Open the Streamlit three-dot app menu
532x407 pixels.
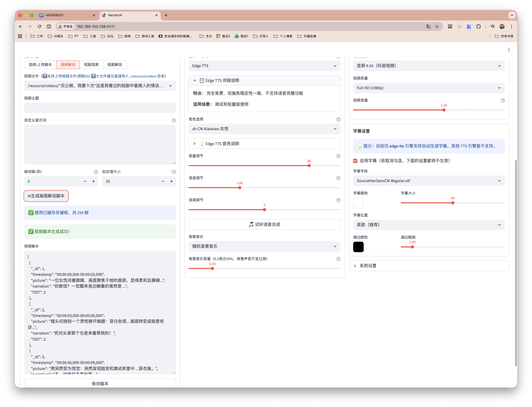[x=509, y=50]
